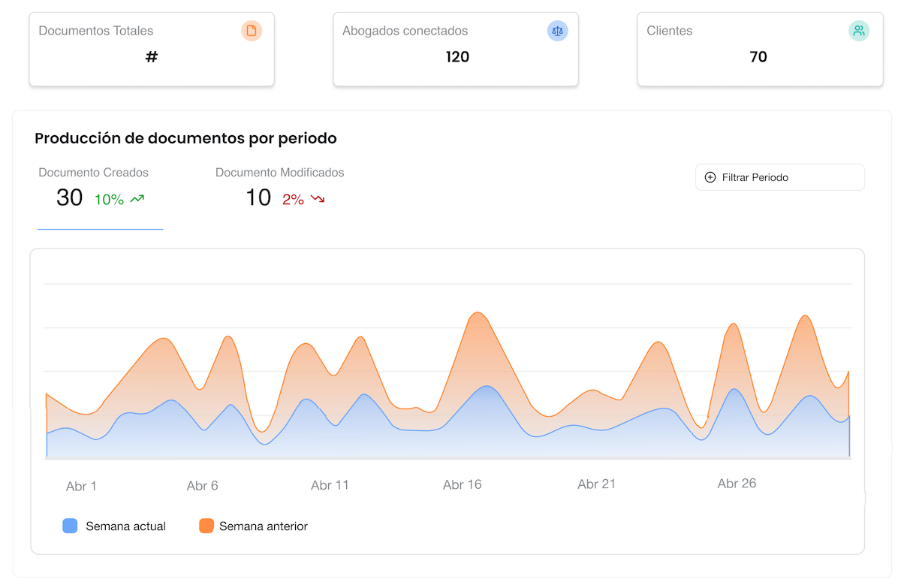Switch to the Documento Modificados tab
Viewport: 907px width, 588px height.
[279, 186]
